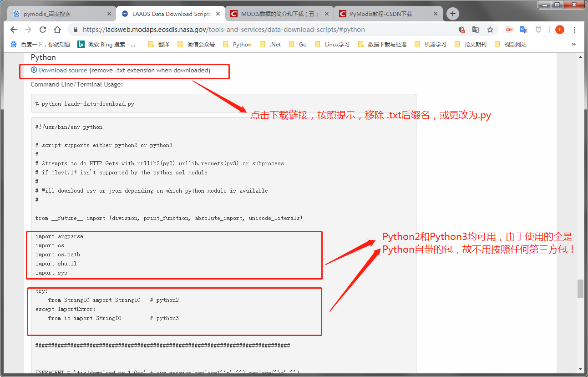Open the Tampermonkey-style shield extension icon
Screen dimensions: 588x377
click(x=538, y=29)
